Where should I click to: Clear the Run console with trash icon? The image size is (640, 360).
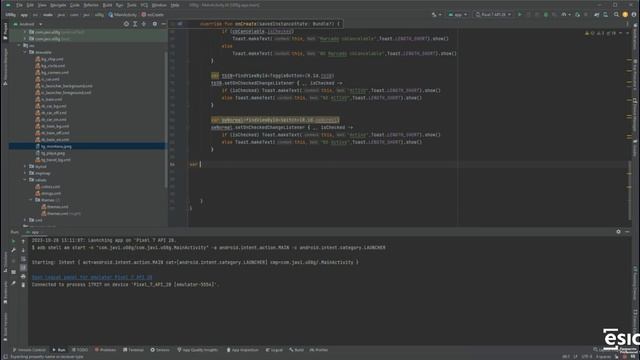click(x=23, y=285)
